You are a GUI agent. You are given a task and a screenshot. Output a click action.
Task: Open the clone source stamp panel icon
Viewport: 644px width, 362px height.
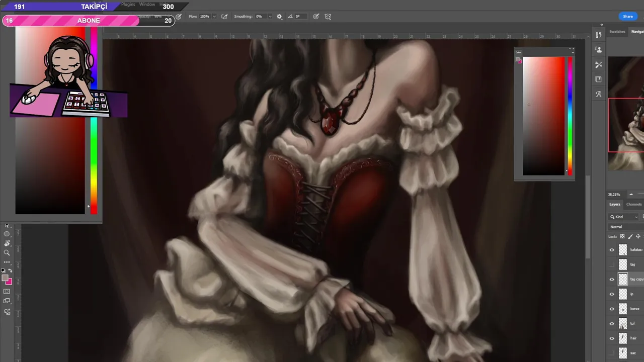[598, 50]
